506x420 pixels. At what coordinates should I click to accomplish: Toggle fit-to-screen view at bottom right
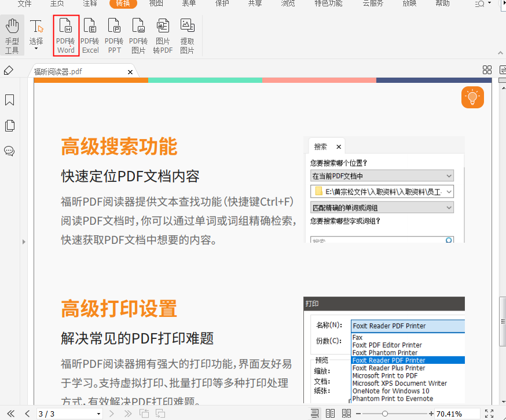(489, 413)
